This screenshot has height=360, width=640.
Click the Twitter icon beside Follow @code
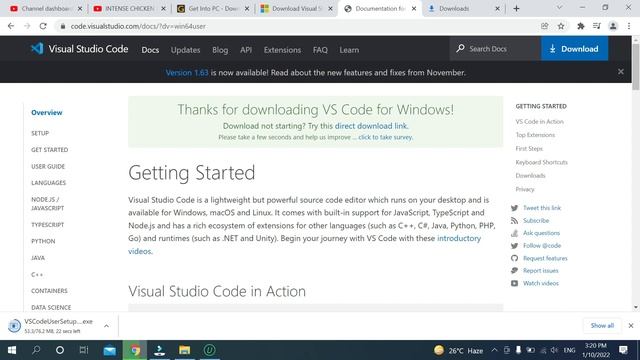click(514, 246)
